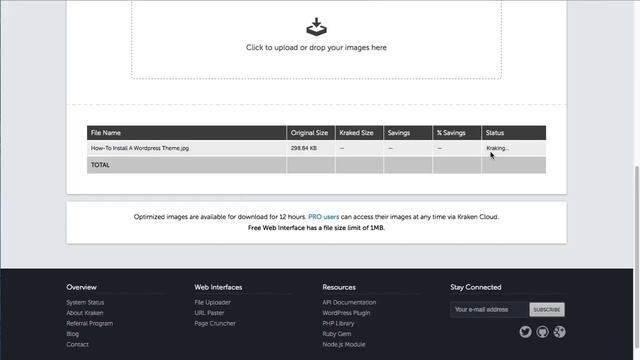Image resolution: width=640 pixels, height=360 pixels.
Task: Click the Stay Connected heading
Action: (476, 287)
